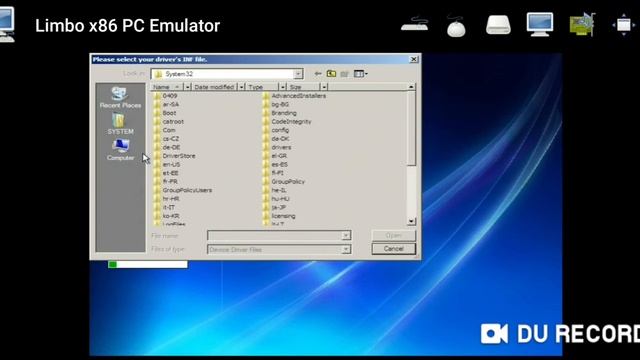Open the Limbo keyboard icon
The image size is (640, 360).
(x=415, y=24)
